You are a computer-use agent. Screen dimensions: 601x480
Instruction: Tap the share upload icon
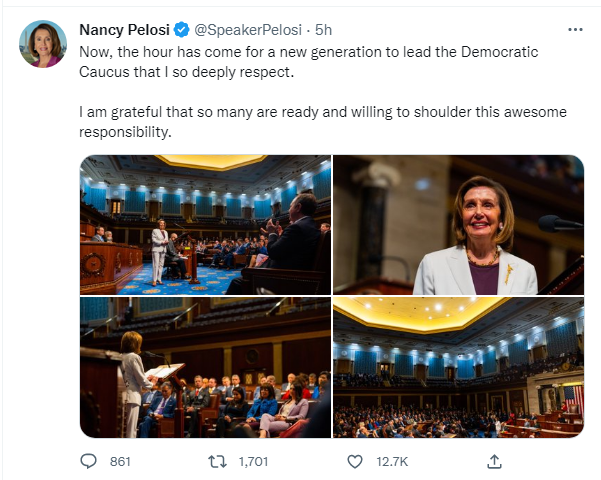[493, 461]
